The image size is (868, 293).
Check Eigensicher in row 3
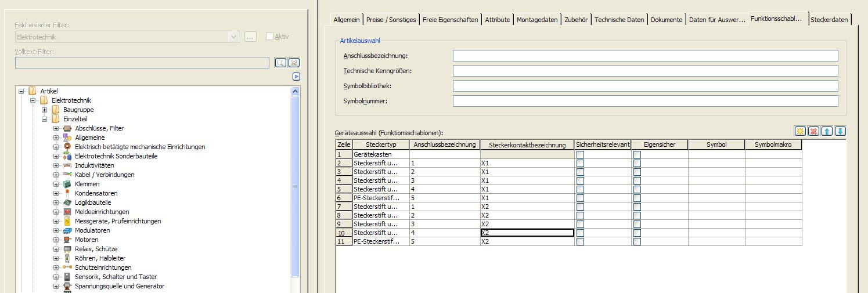click(x=637, y=172)
